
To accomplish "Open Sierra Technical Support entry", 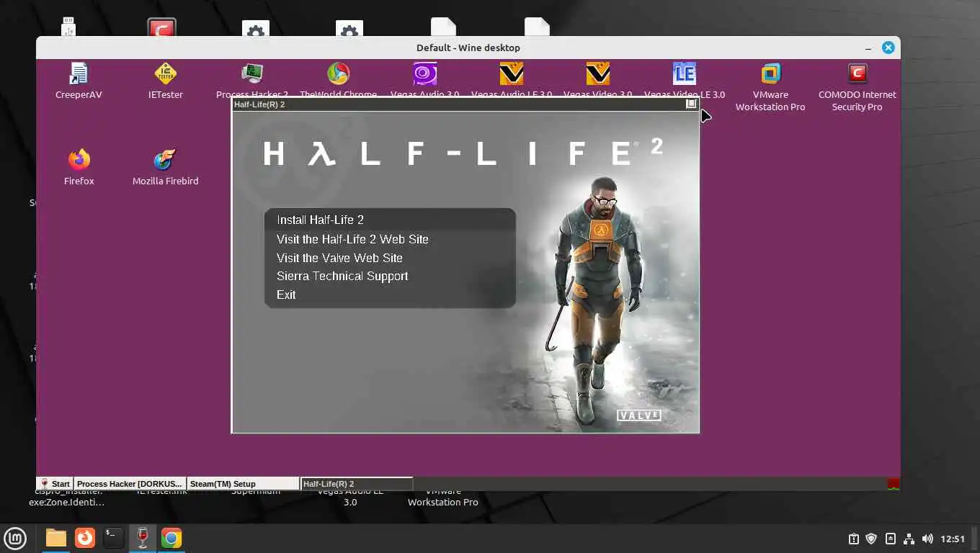I will coord(342,276).
